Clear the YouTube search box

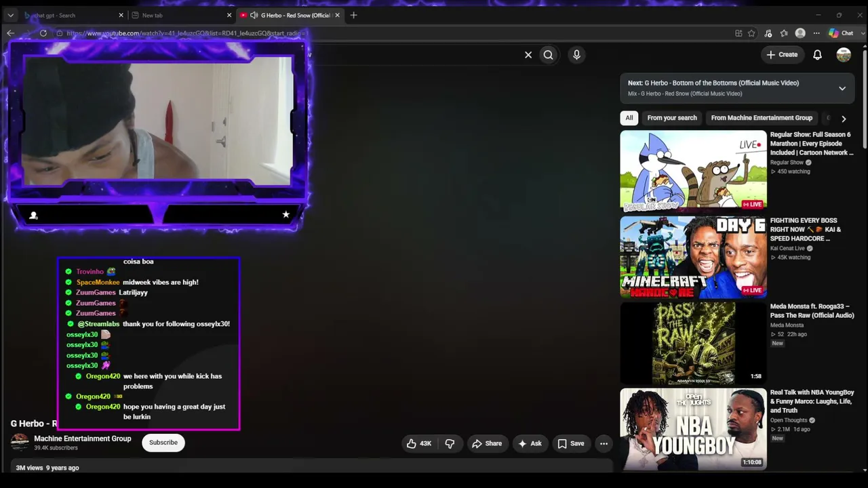528,55
